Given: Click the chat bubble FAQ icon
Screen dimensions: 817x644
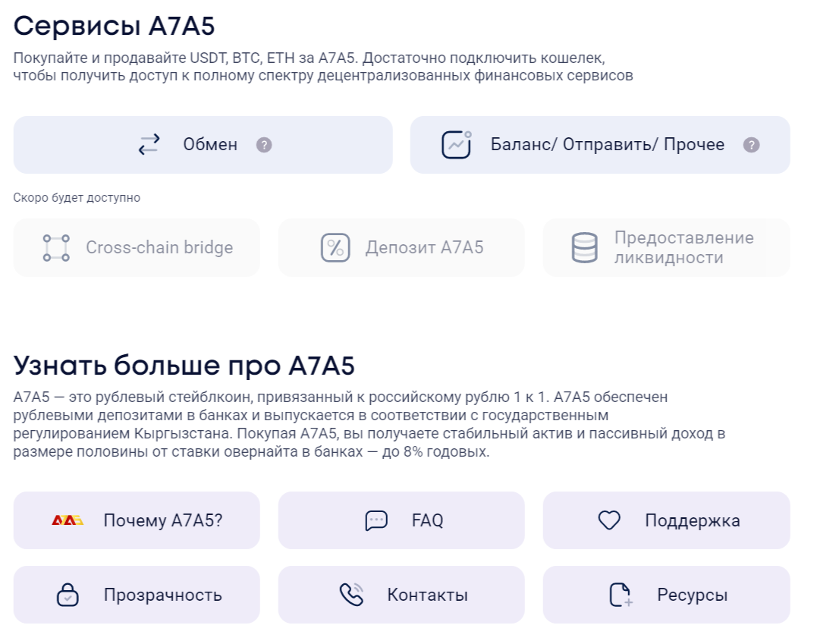Looking at the screenshot, I should (x=376, y=520).
